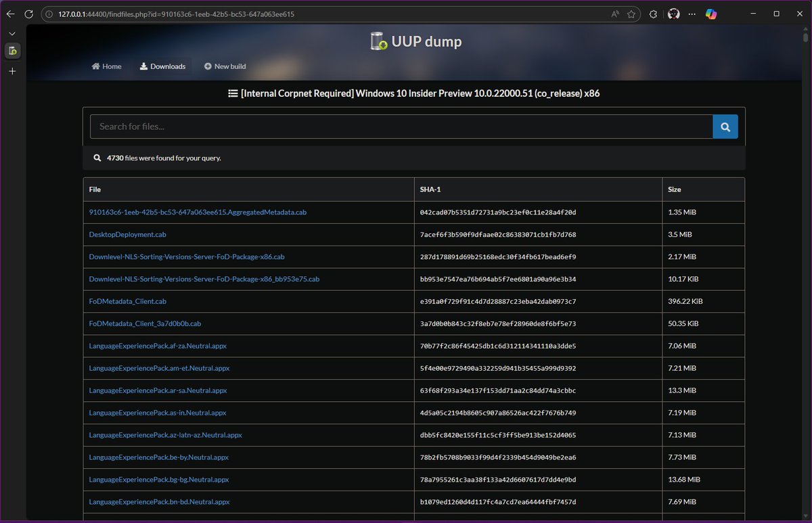Open LanguageExperiencePack.bn-bd.Neutral.appx link
This screenshot has height=523, width=812.
[159, 502]
